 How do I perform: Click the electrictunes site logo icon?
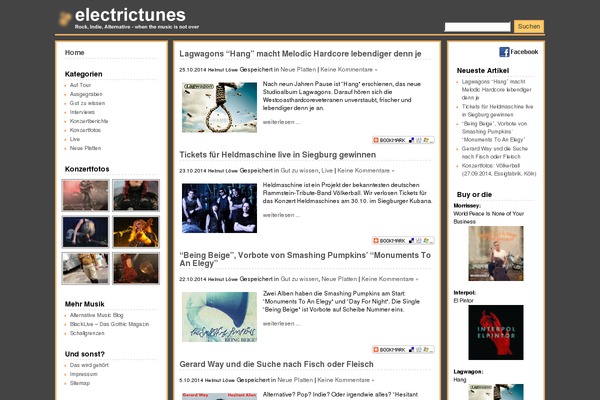click(65, 18)
